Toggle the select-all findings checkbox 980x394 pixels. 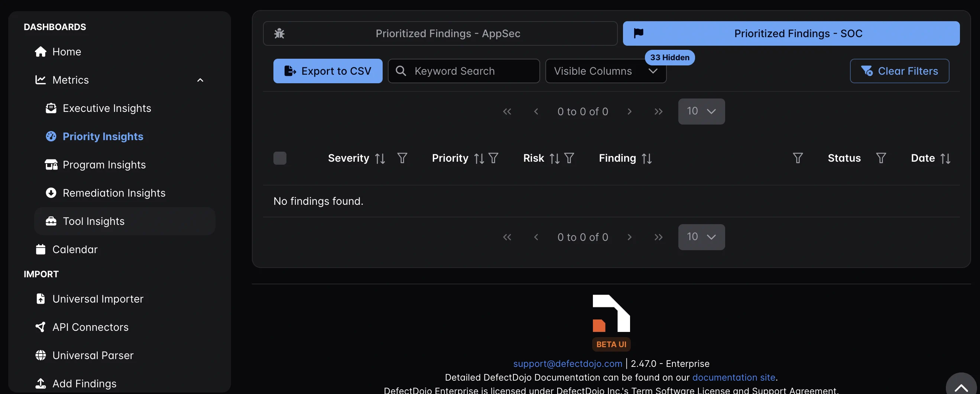point(280,158)
